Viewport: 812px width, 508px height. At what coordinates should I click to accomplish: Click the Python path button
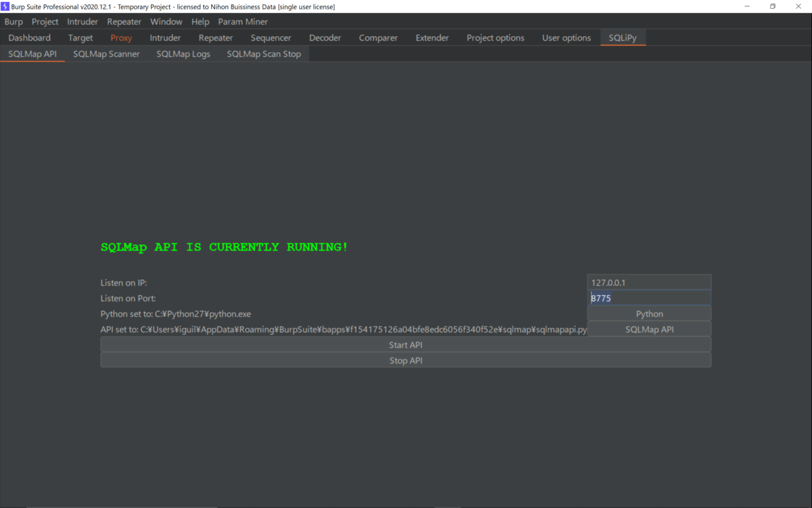(649, 314)
